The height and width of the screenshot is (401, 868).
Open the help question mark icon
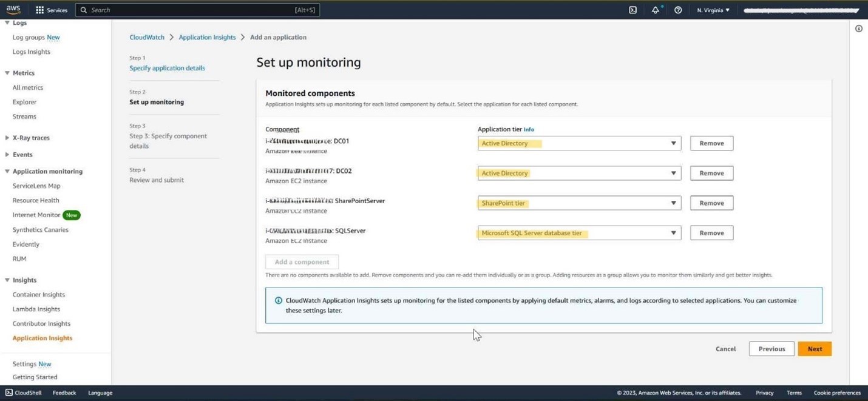(678, 10)
